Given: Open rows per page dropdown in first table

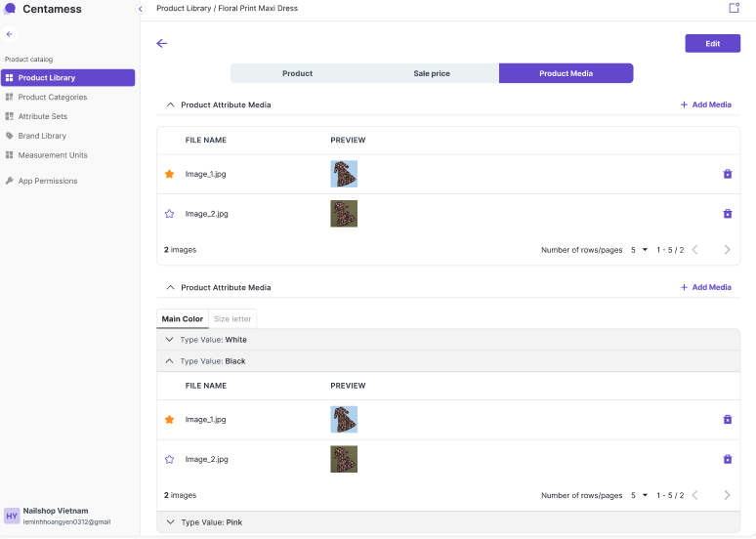Looking at the screenshot, I should click(639, 250).
